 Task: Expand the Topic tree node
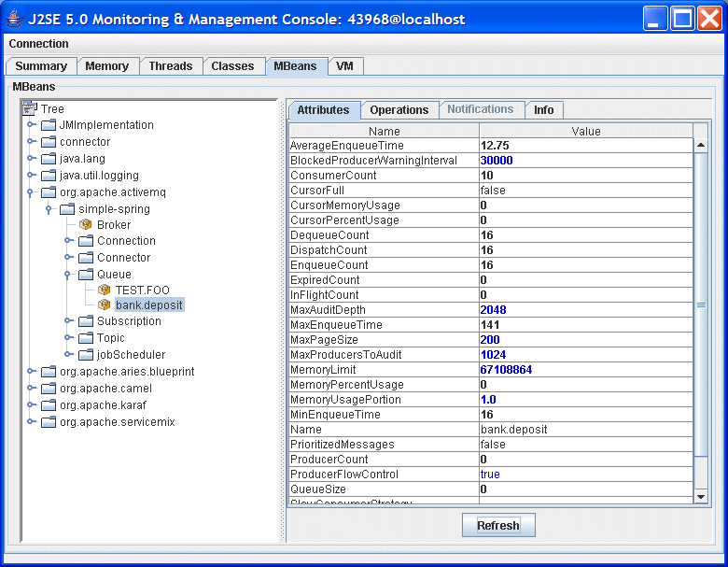pos(68,337)
